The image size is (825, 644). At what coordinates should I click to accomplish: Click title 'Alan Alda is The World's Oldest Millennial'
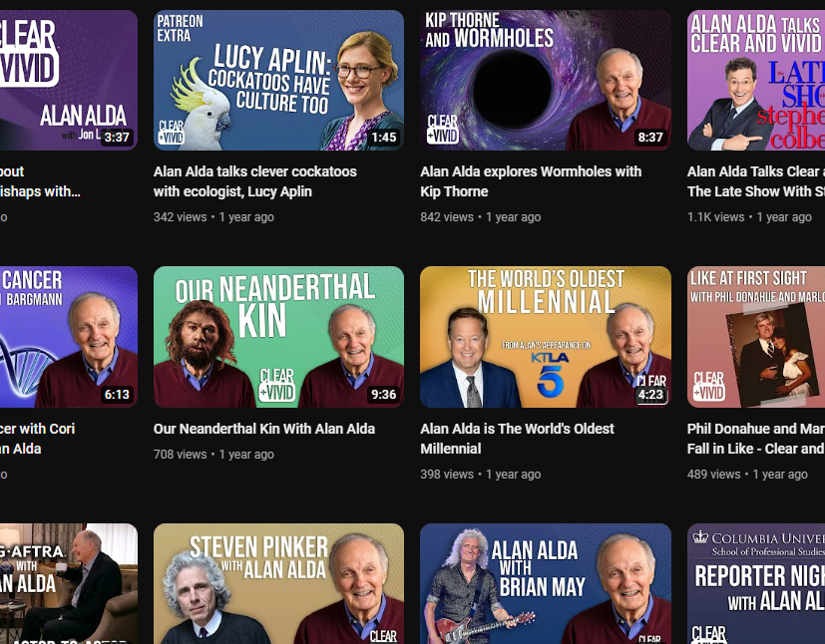517,439
